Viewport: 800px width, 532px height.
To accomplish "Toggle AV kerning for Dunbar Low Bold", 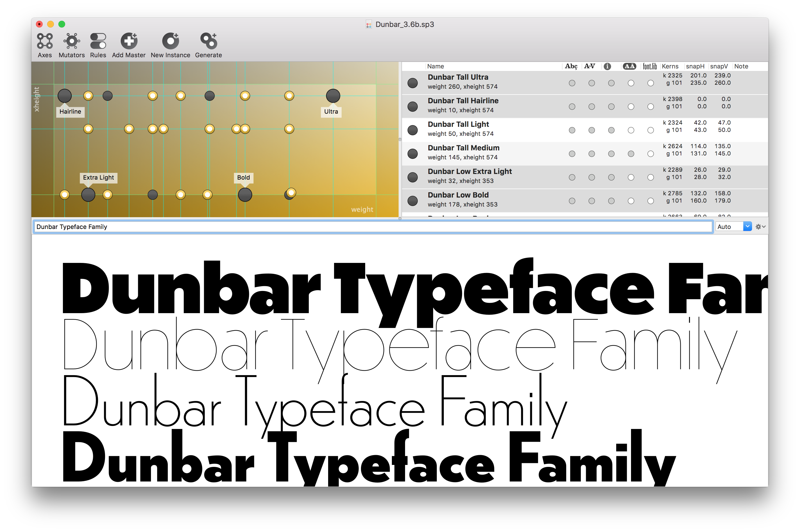I will coord(592,201).
